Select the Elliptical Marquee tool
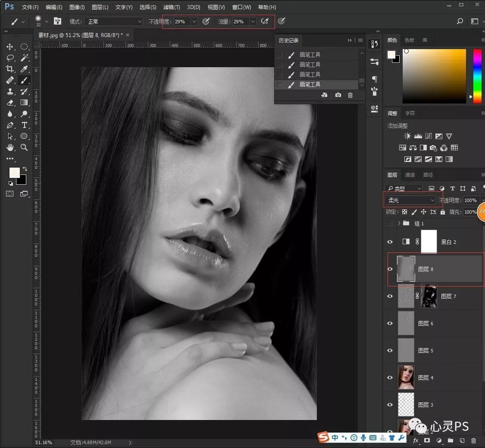 coord(24,47)
